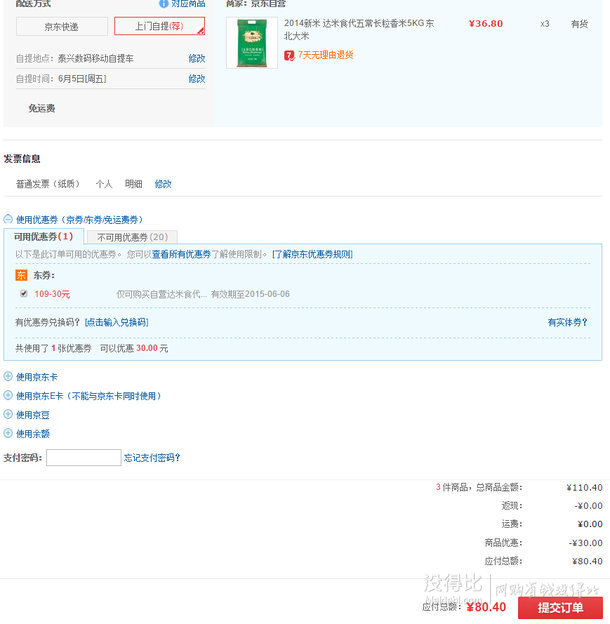
Task: Switch to 可用优惠券(1) tab
Action: click(x=44, y=237)
